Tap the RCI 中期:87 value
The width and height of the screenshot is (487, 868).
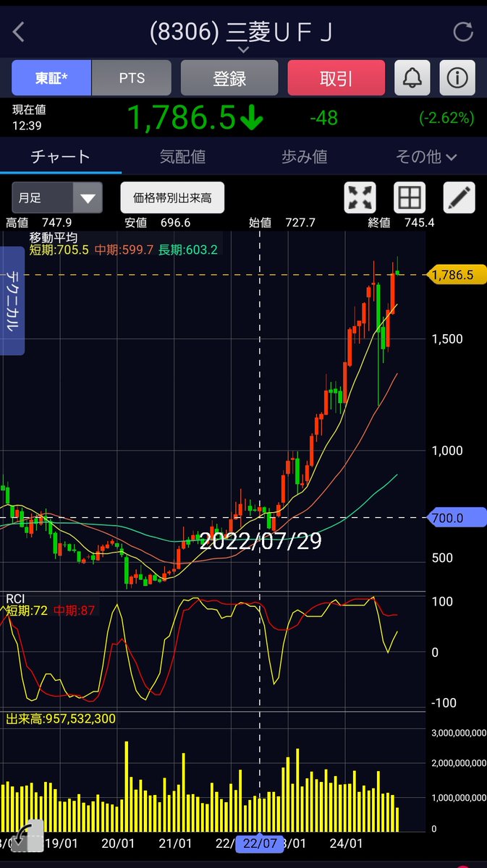(74, 611)
